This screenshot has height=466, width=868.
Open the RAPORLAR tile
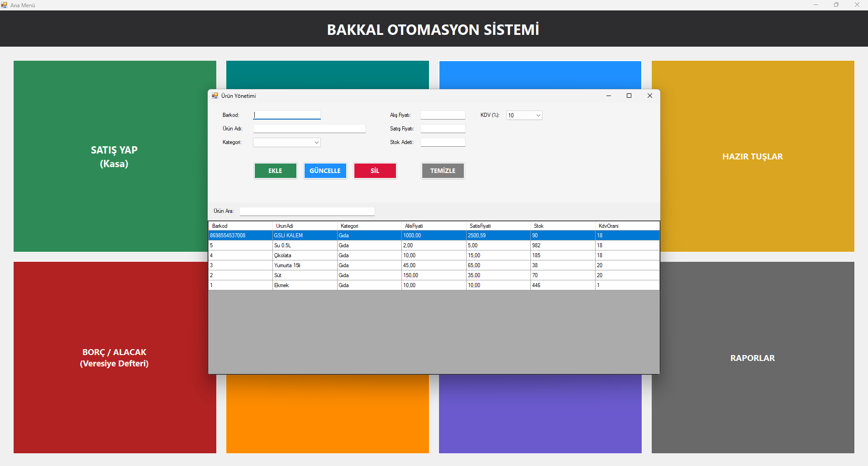(x=752, y=358)
